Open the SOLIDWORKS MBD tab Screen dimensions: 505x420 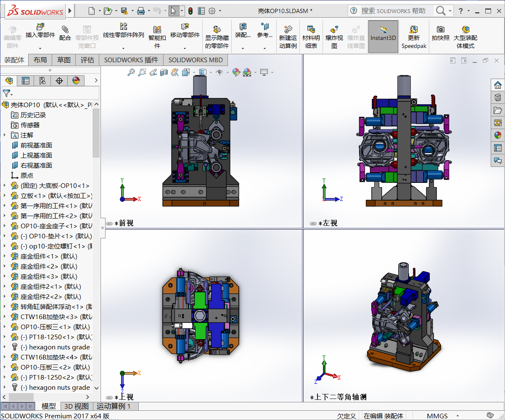click(196, 60)
